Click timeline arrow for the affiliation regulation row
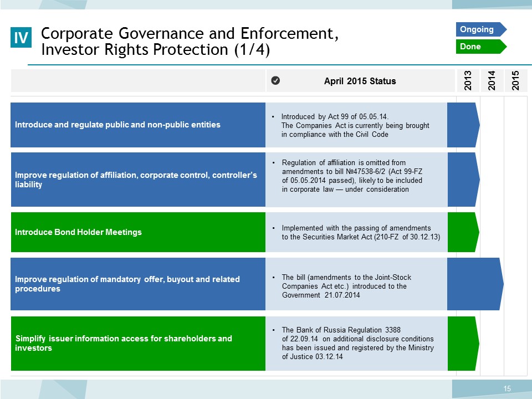The width and height of the screenshot is (532, 399). click(463, 180)
